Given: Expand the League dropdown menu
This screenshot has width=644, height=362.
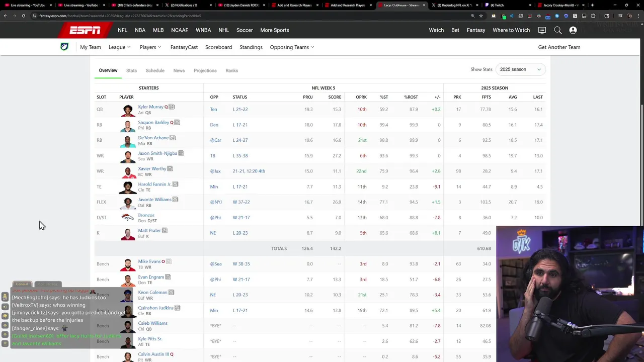Looking at the screenshot, I should pyautogui.click(x=120, y=47).
